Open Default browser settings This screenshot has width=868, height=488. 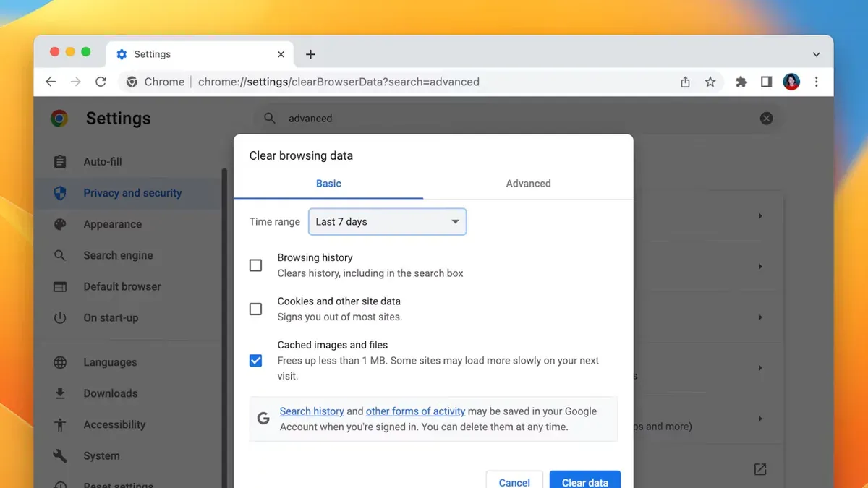[x=122, y=286]
